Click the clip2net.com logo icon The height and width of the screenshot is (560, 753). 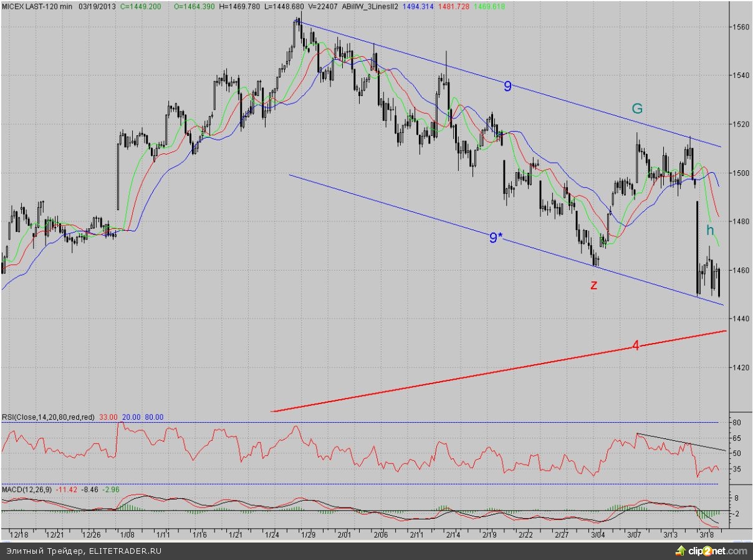pyautogui.click(x=681, y=551)
